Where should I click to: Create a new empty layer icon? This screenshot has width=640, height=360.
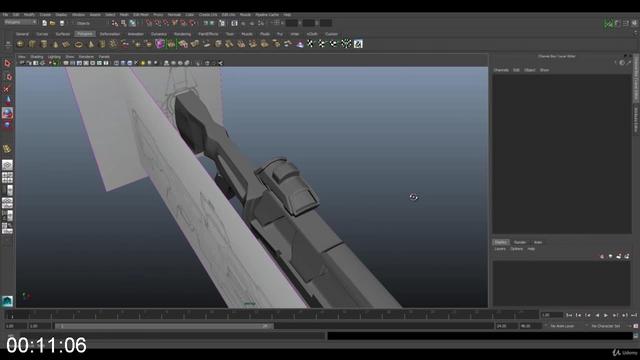[619, 256]
